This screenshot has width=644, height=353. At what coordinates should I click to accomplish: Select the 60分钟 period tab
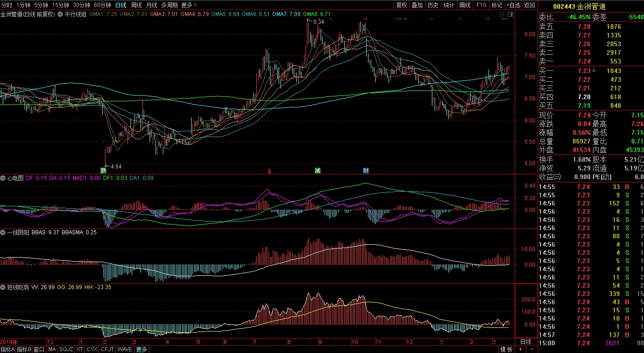click(102, 5)
